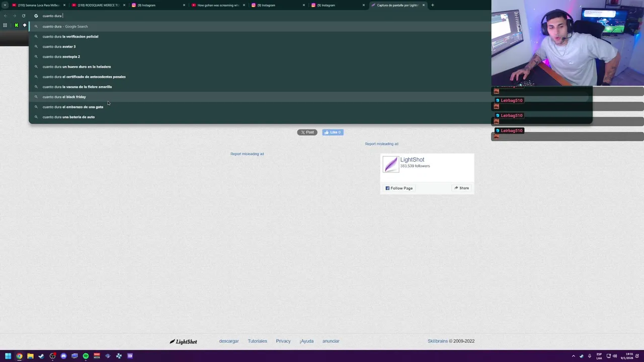
Task: Click the streamer webcam overlay
Action: coord(568,43)
